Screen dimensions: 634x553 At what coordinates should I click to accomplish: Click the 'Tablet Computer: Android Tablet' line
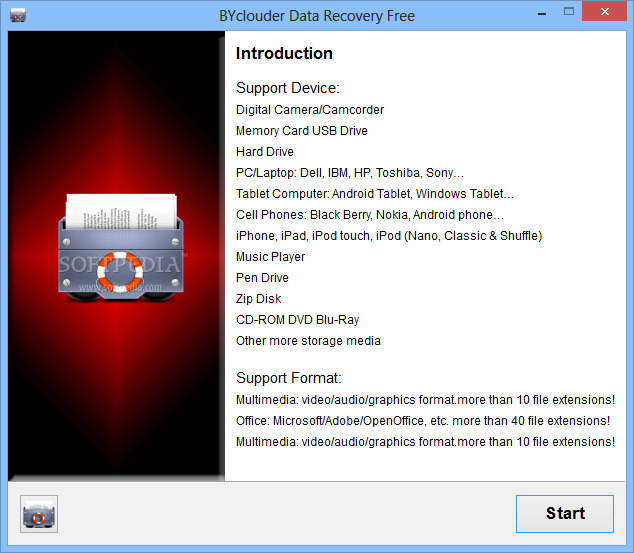point(375,194)
